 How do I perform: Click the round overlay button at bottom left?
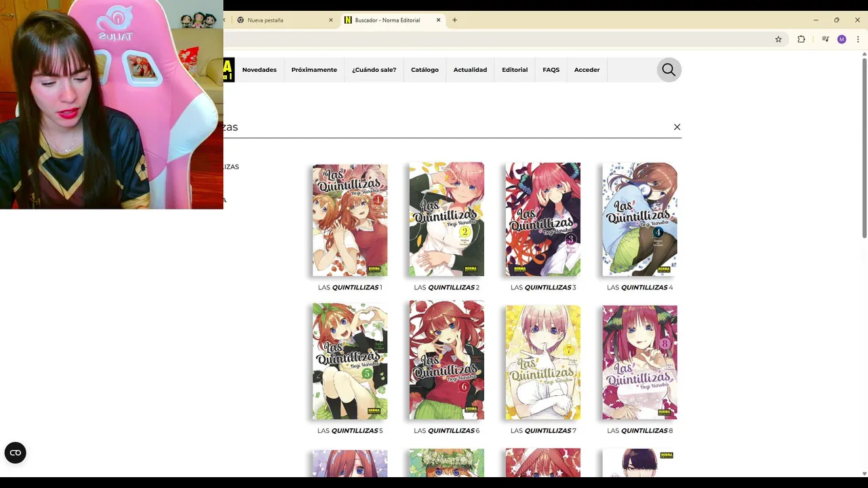tap(15, 453)
